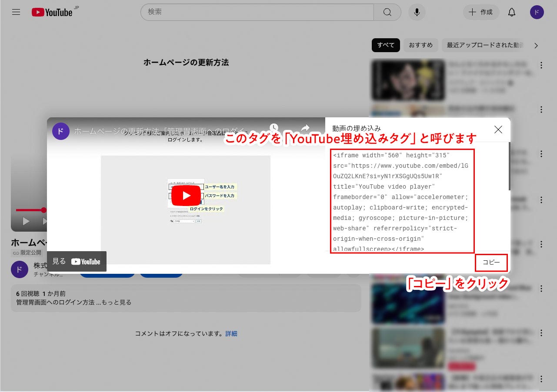Click the 6 回視聴 1 か月前 text
The width and height of the screenshot is (557, 392).
point(41,294)
